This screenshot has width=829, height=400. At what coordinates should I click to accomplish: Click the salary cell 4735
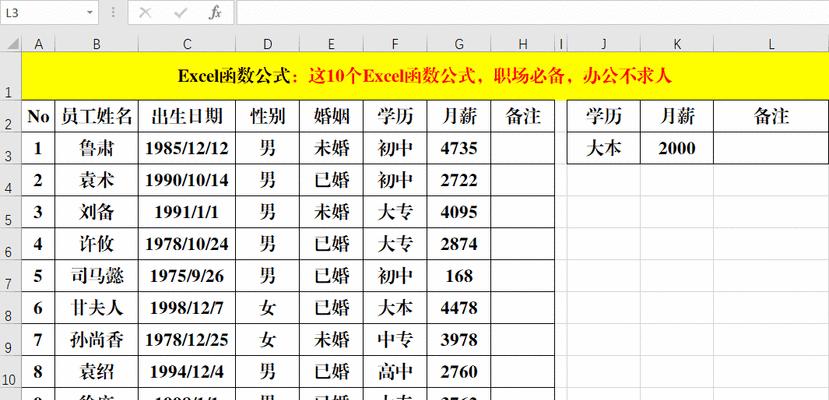pyautogui.click(x=459, y=148)
